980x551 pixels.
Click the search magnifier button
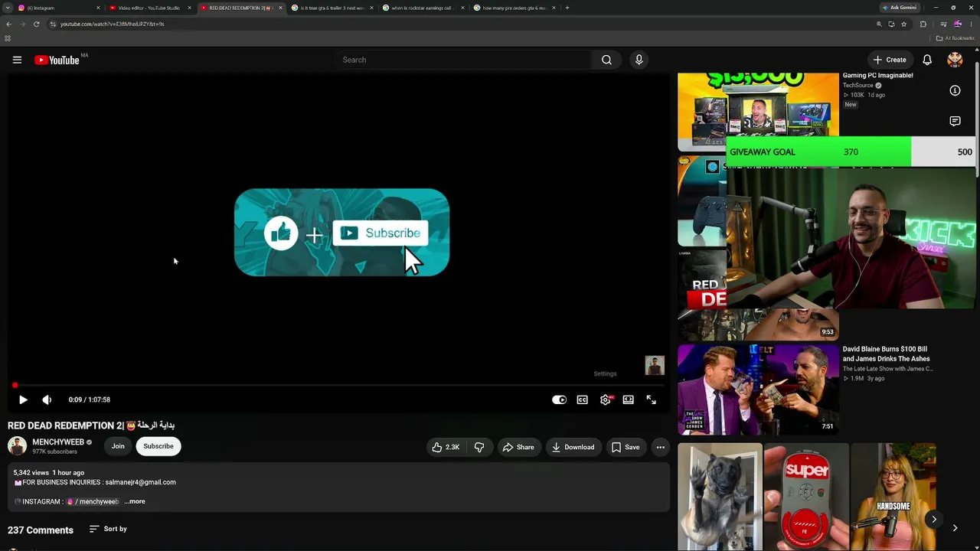tap(606, 60)
